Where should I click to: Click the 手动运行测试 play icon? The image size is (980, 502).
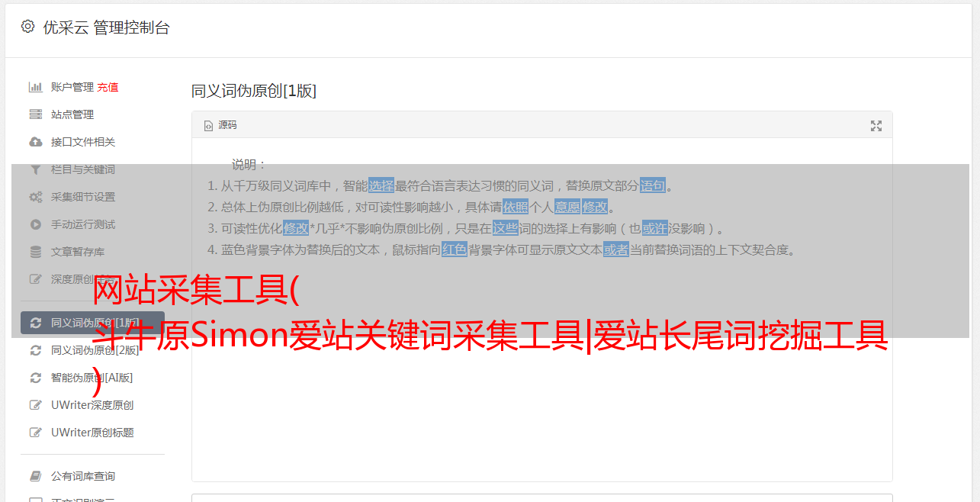tap(35, 224)
